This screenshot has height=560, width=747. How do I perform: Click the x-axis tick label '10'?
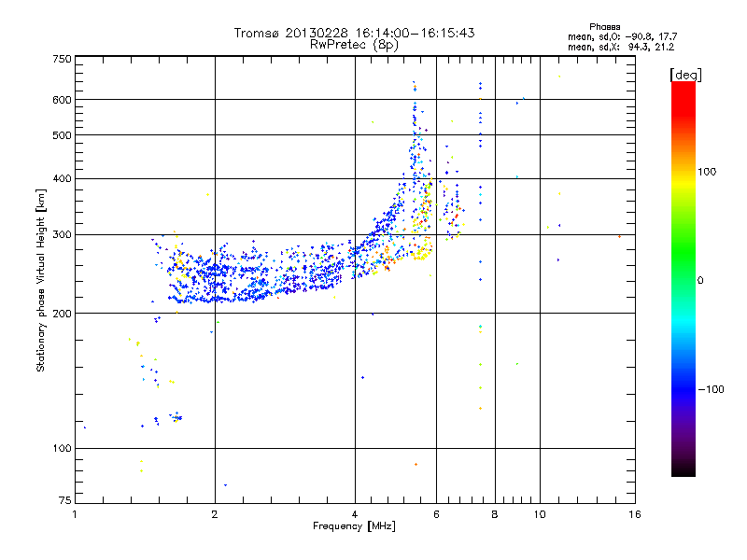(540, 514)
